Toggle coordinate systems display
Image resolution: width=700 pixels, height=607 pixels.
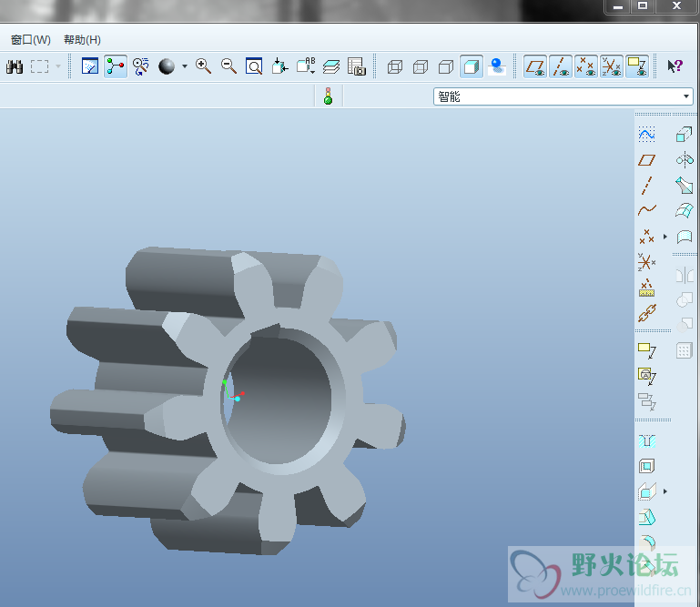612,66
